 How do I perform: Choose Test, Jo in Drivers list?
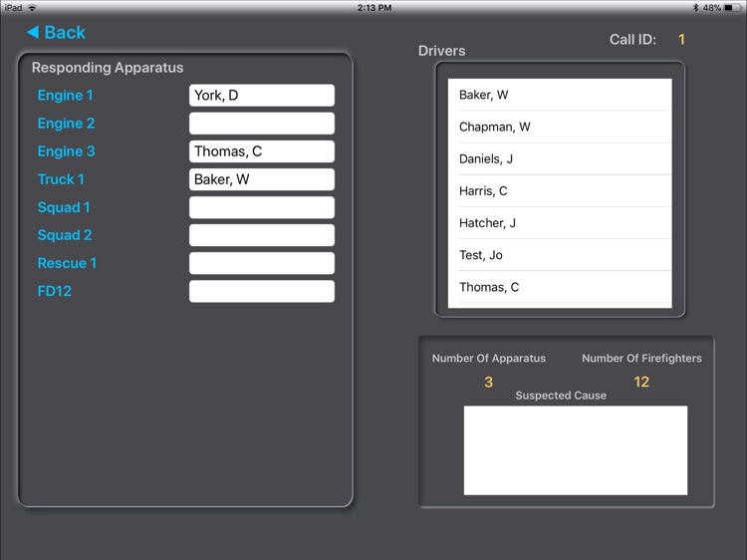(560, 255)
